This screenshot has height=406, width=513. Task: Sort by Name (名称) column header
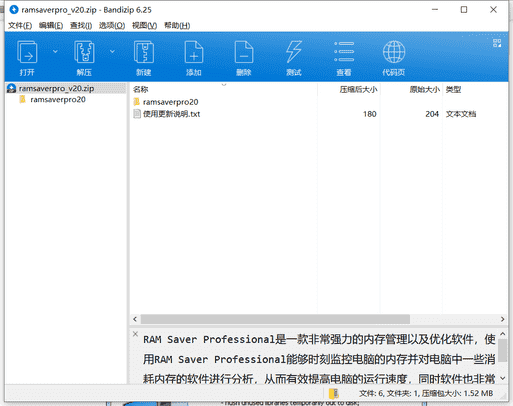[140, 89]
